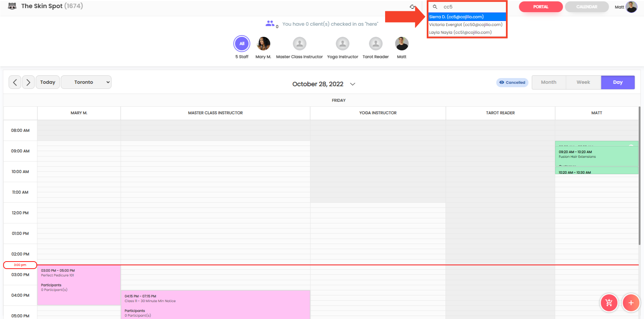
Task: Filter by Master Class Instructor avatar
Action: [x=299, y=44]
